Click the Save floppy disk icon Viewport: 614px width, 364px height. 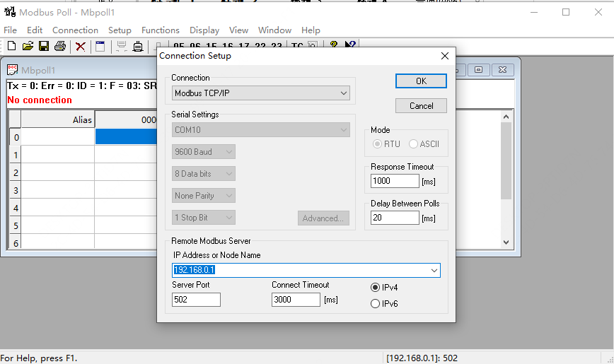[x=43, y=46]
